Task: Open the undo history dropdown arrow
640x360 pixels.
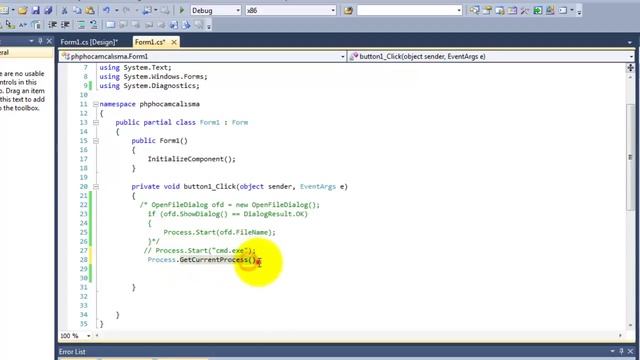Action: pyautogui.click(x=117, y=10)
